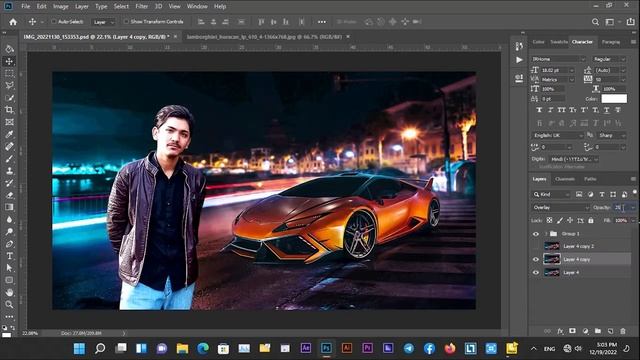Select the Brush tool
Screen dimensions: 640x360
(9, 159)
